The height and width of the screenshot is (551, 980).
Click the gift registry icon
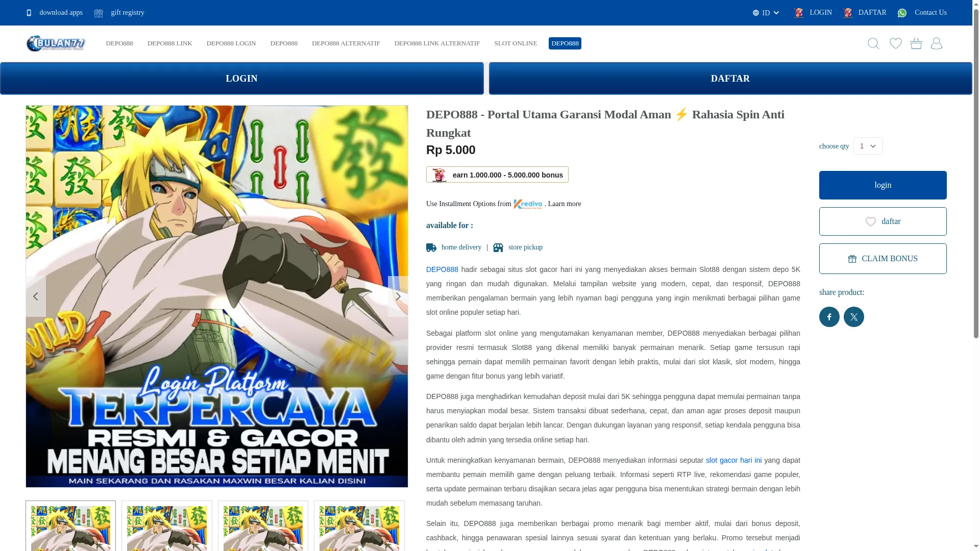(x=99, y=13)
